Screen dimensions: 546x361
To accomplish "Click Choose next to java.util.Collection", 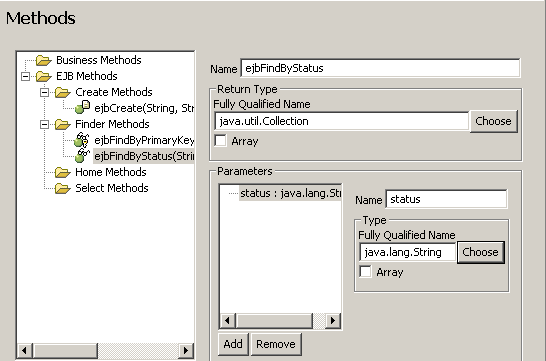I will click(x=493, y=121).
